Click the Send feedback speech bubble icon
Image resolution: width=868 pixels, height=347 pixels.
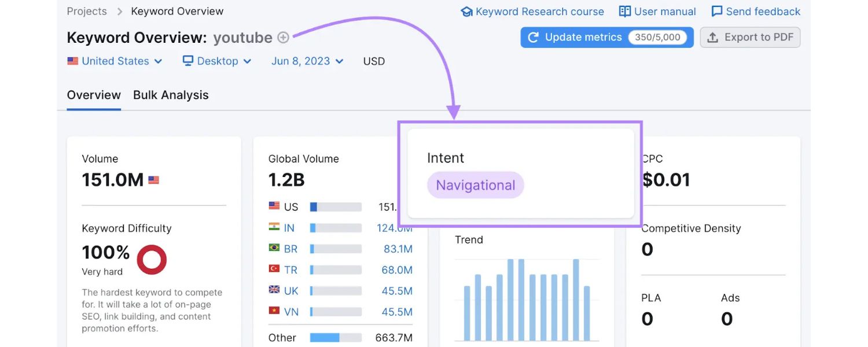tap(718, 11)
